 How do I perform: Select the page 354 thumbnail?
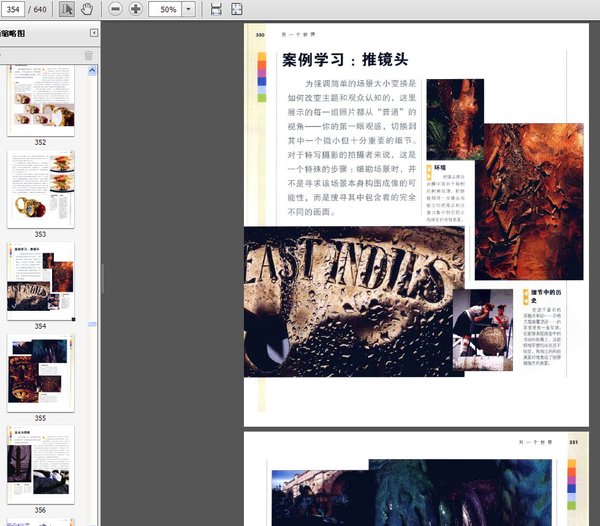click(x=40, y=280)
